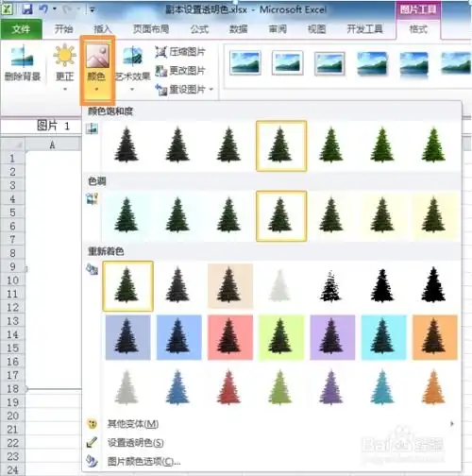
Task: Select the light red tree recolor swatch
Action: click(x=229, y=388)
